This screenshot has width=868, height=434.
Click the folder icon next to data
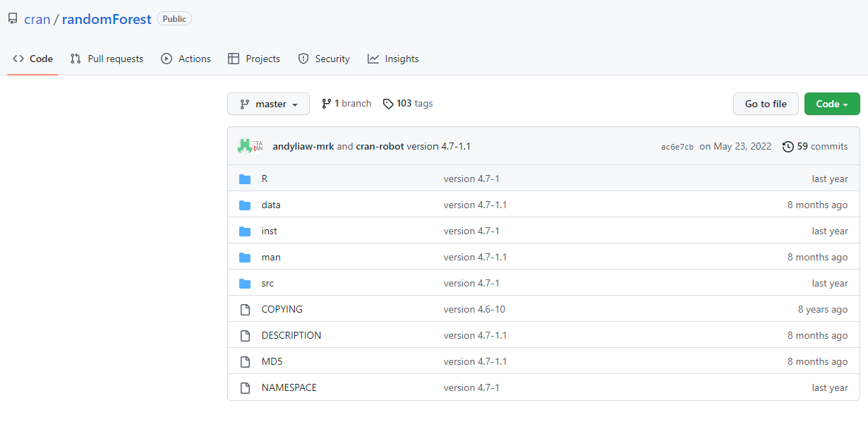[245, 205]
